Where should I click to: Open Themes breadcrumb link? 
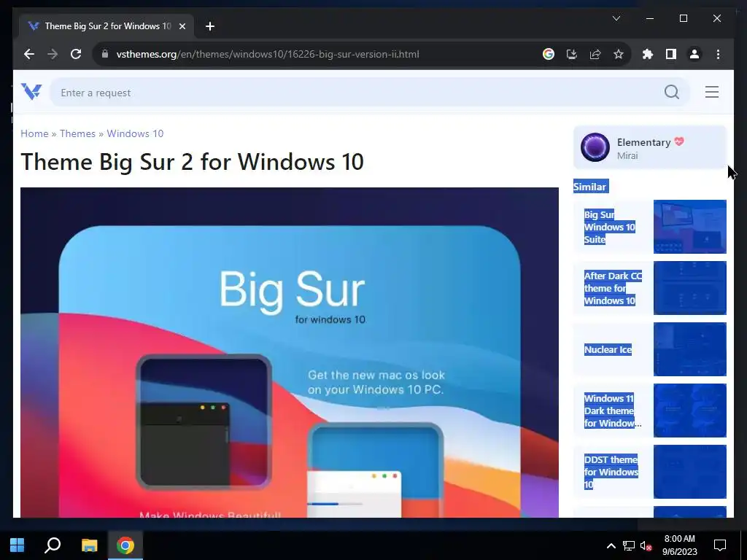click(x=77, y=133)
